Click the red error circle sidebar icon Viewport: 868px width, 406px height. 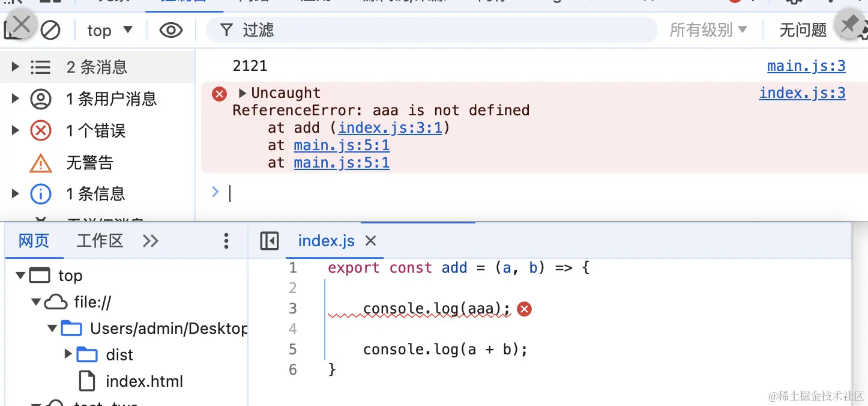coord(41,130)
